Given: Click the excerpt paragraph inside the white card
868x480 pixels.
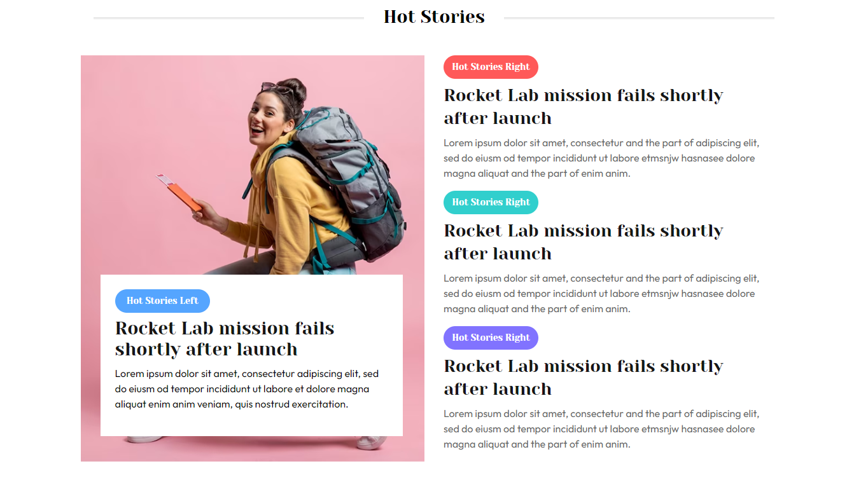Looking at the screenshot, I should point(247,389).
